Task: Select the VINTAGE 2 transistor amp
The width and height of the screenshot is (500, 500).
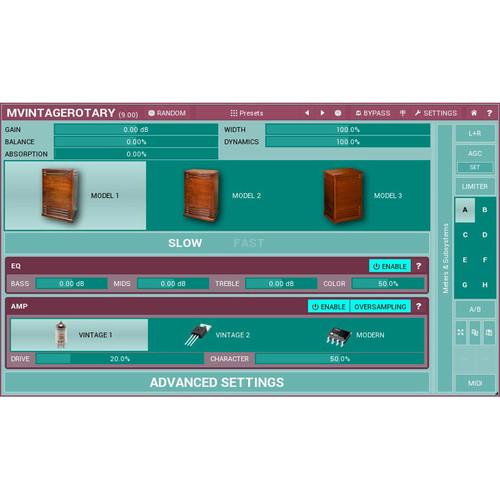Action: point(217,335)
